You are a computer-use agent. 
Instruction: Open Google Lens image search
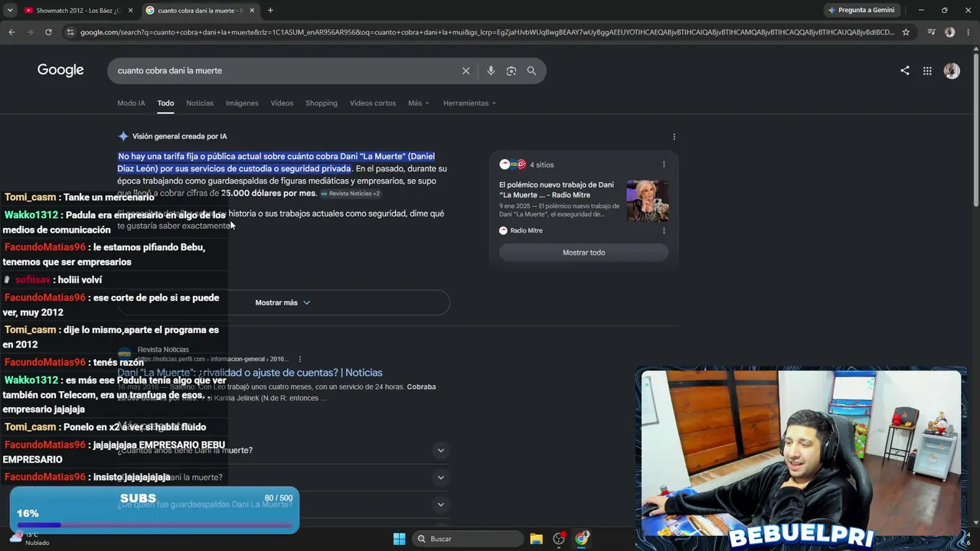(x=511, y=70)
